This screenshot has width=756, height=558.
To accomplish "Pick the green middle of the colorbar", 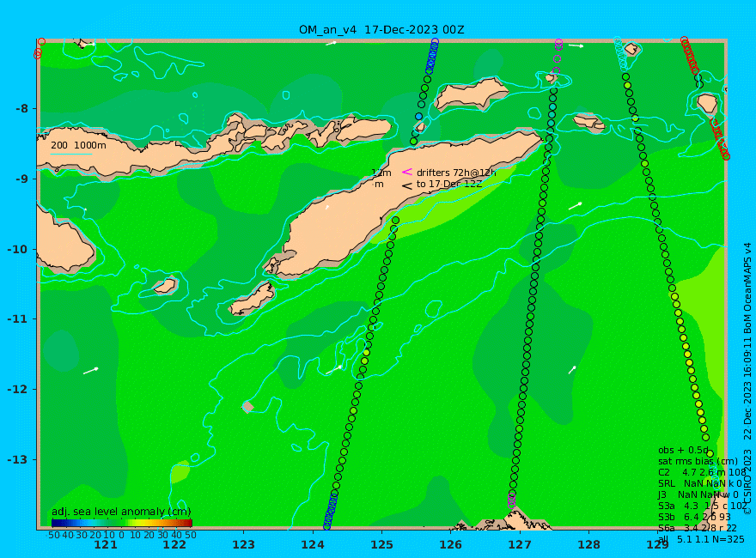I will click(x=121, y=523).
